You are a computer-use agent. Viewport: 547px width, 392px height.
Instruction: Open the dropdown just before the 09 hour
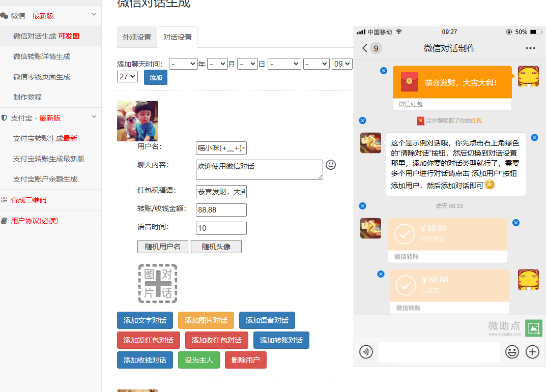tap(316, 64)
